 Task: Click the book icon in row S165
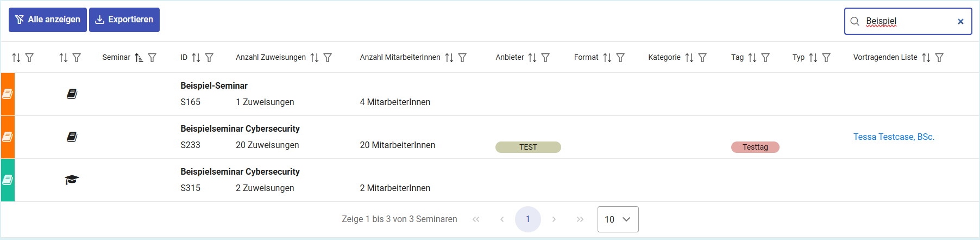(x=72, y=94)
